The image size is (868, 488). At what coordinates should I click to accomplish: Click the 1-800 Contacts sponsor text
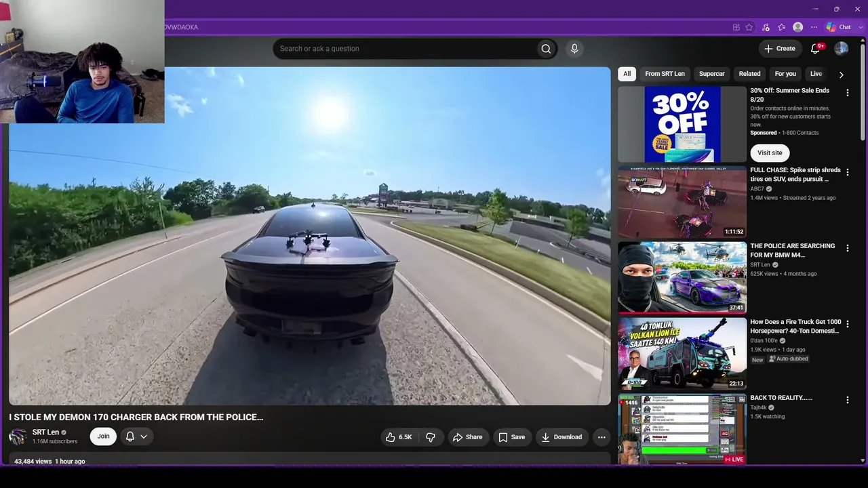pos(800,133)
